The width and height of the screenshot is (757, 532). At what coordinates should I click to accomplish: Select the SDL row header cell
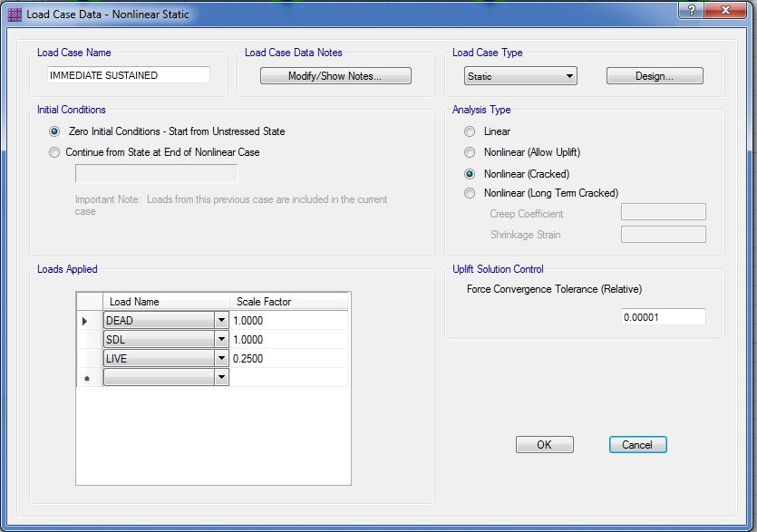point(90,339)
